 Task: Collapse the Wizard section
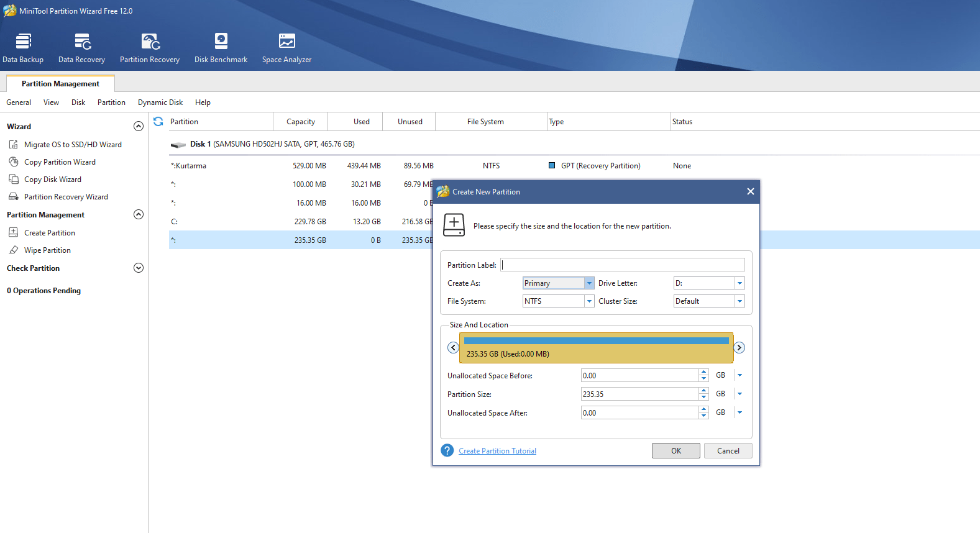139,126
